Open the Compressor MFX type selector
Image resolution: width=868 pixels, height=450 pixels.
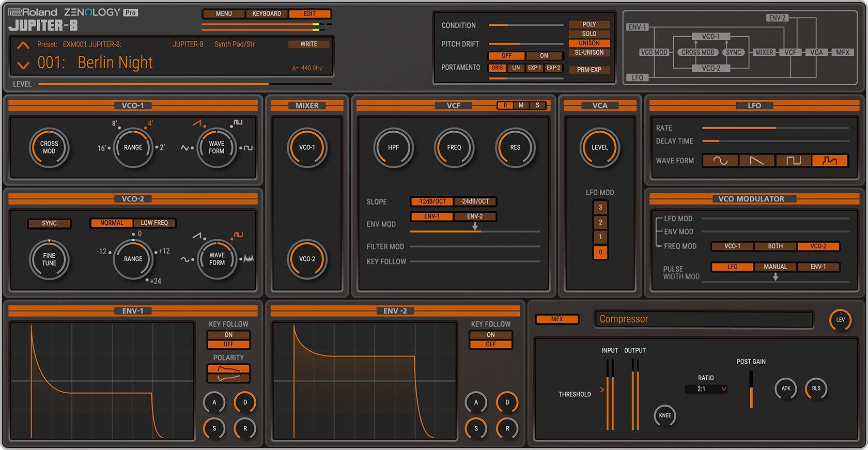[704, 319]
